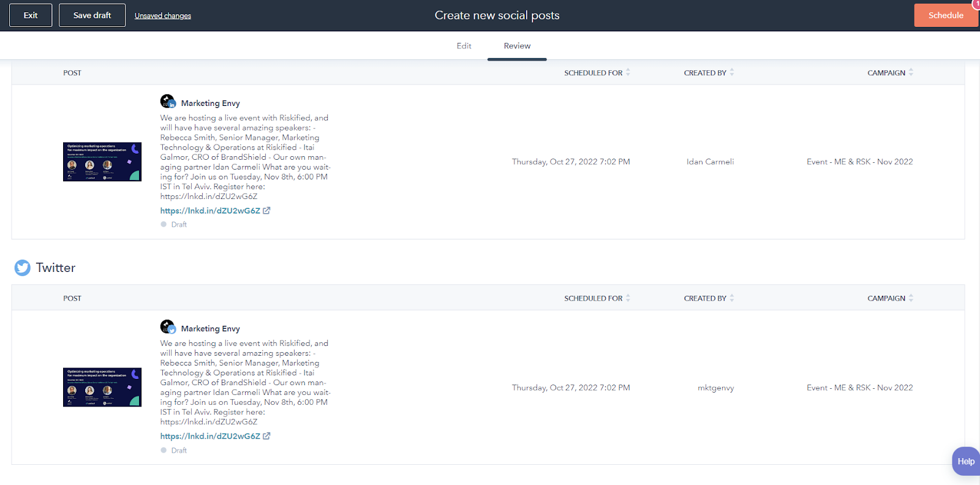The height and width of the screenshot is (485, 980).
Task: Open the Unsaved changes link
Action: tap(163, 16)
